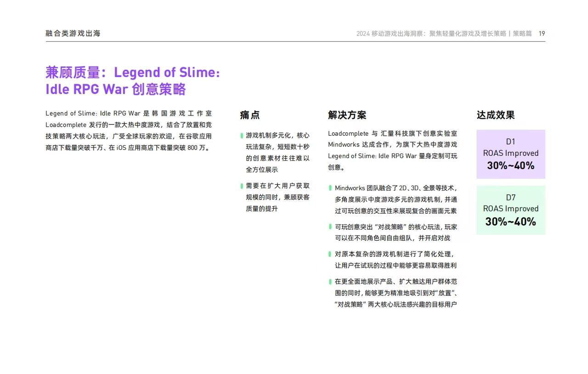The height and width of the screenshot is (374, 588).
Task: Click the purple D1 ROAS Improved card
Action: pos(511,154)
